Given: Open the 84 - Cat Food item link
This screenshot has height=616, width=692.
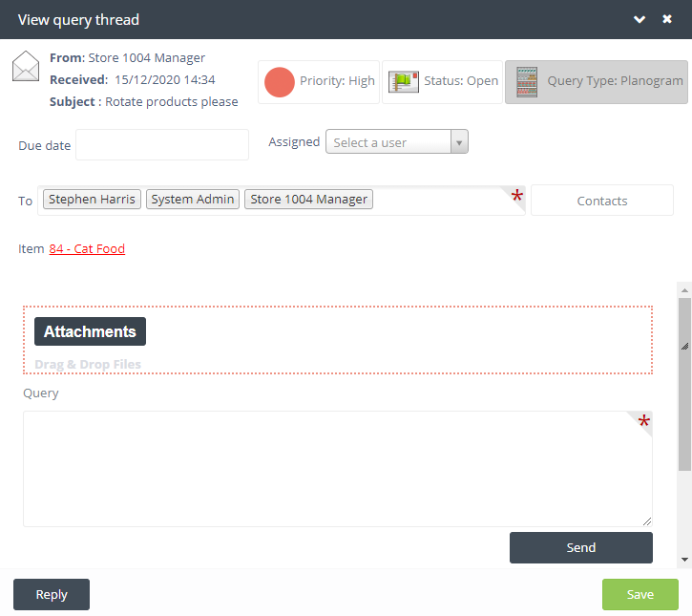Looking at the screenshot, I should coord(87,249).
